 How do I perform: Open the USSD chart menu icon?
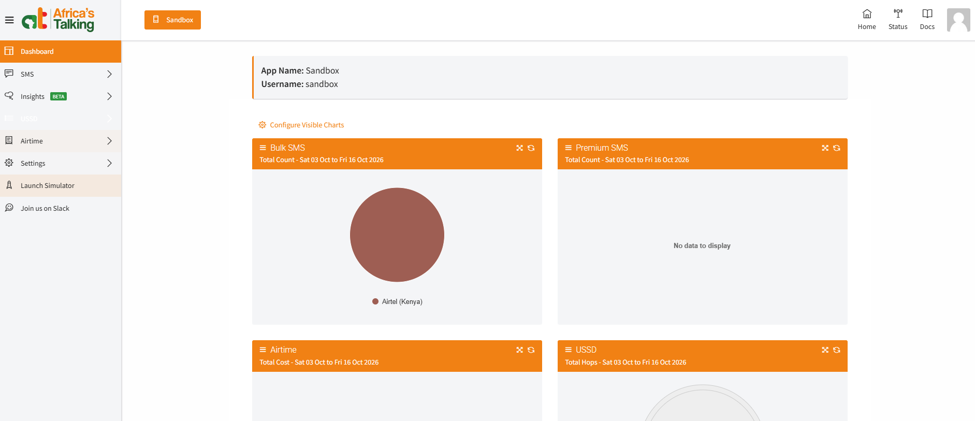pos(568,350)
